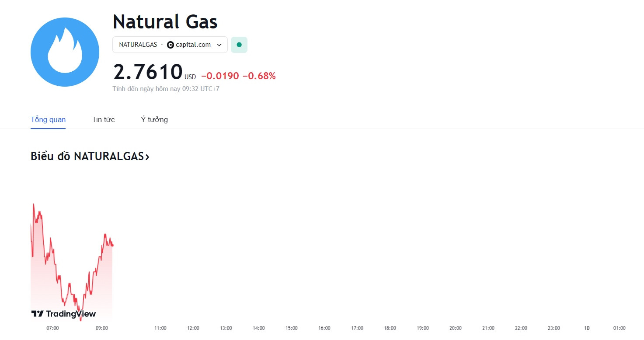The width and height of the screenshot is (644, 340).
Task: Open the Ý tưởng tab
Action: pyautogui.click(x=154, y=119)
